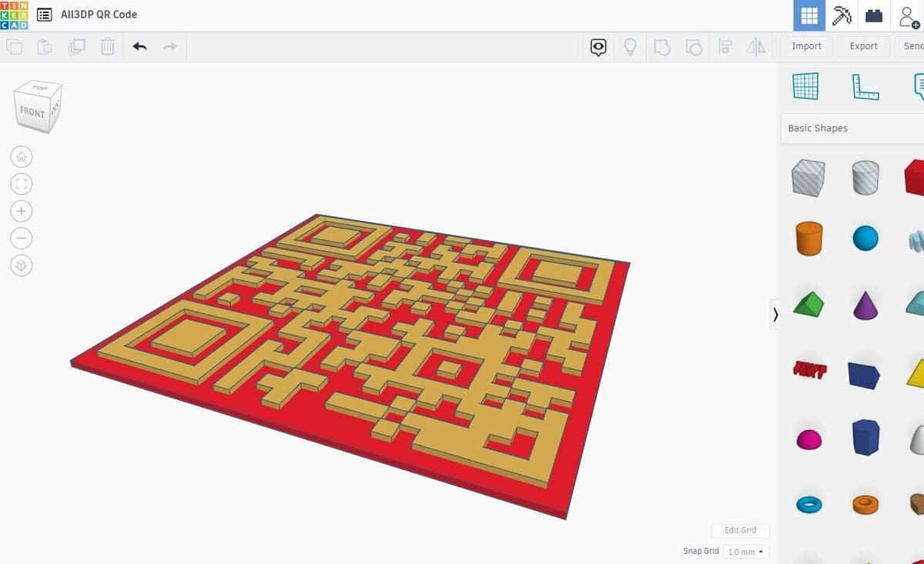This screenshot has width=924, height=564.
Task: Pick the green Roof shape
Action: pos(808,304)
